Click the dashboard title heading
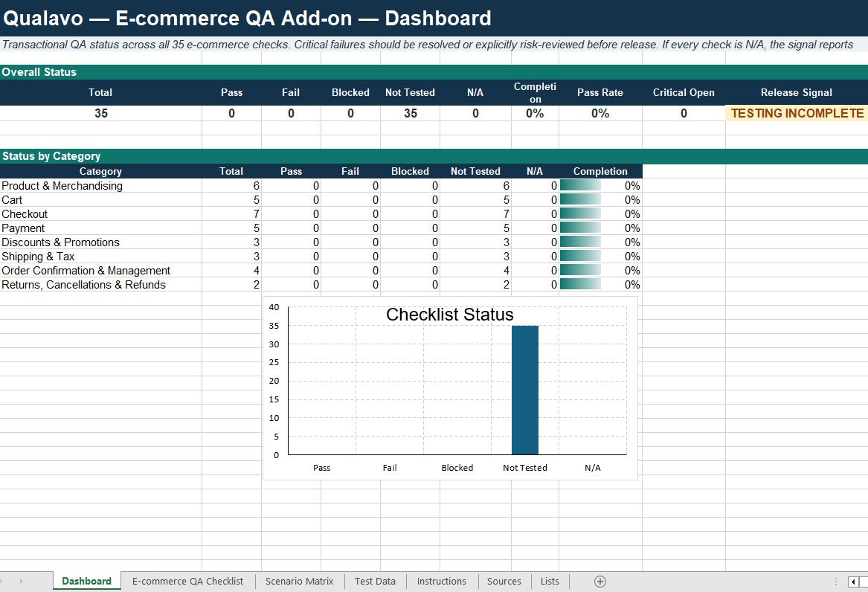This screenshot has width=868, height=592. (247, 19)
